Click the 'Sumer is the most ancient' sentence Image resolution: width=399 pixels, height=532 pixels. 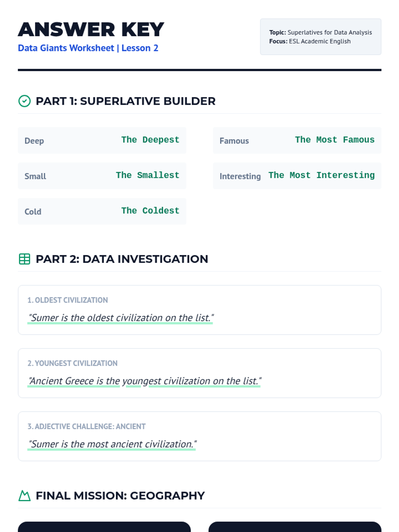(112, 444)
